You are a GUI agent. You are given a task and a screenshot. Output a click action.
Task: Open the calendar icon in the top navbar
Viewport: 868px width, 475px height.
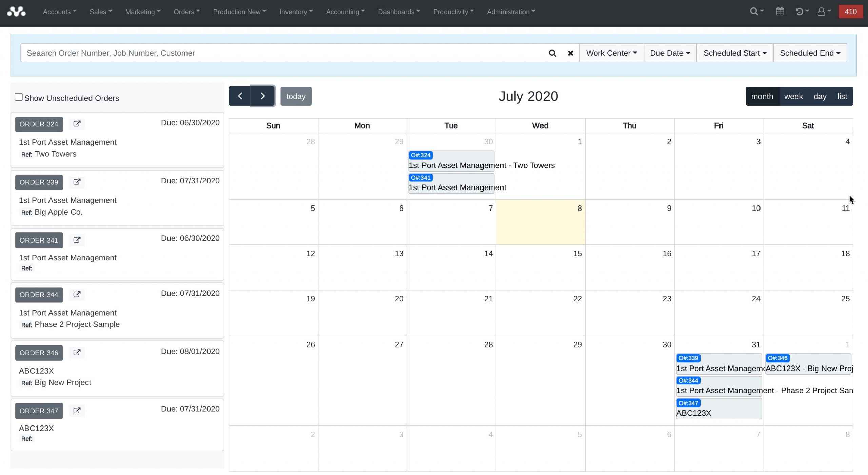[780, 12]
